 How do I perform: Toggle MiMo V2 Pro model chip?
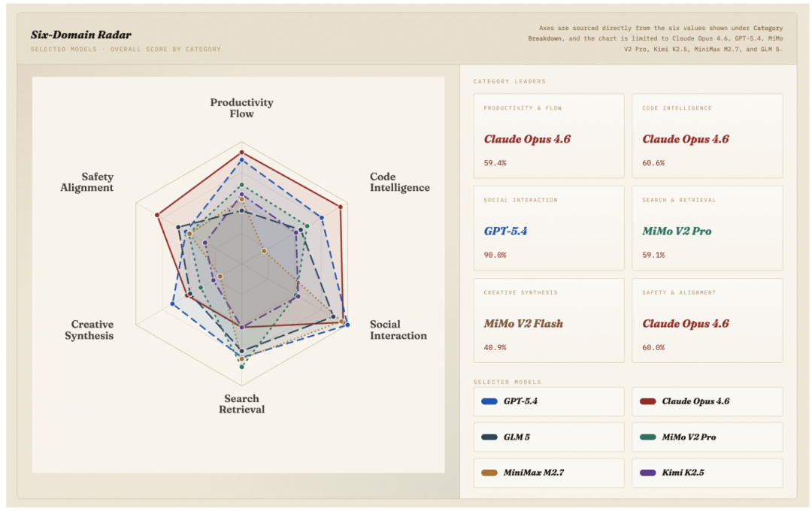pos(707,437)
